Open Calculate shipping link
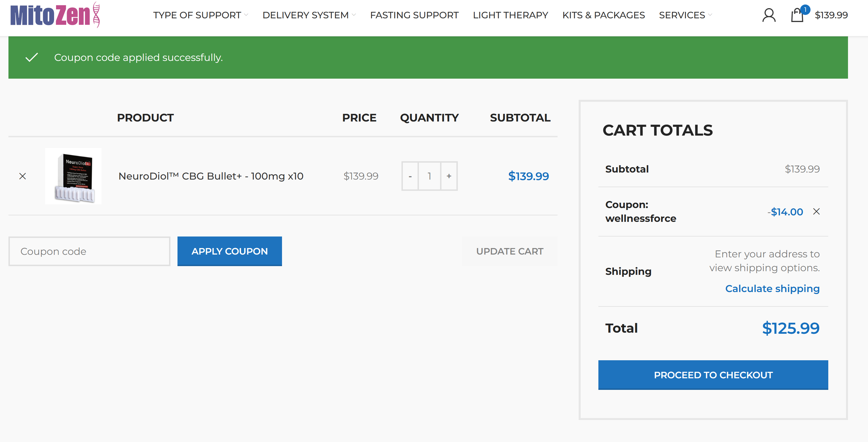868x442 pixels. 772,289
